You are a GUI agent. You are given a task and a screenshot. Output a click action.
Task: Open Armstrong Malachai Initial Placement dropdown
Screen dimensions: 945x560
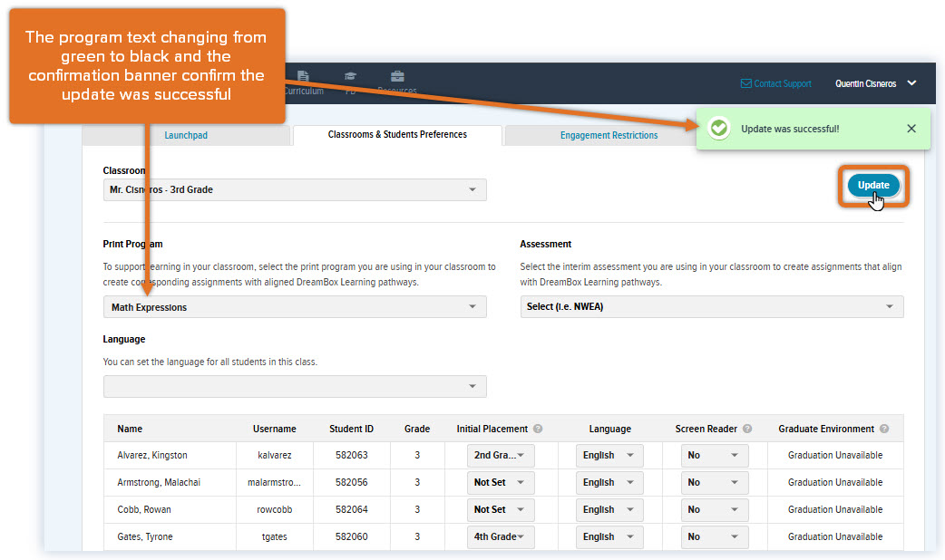pyautogui.click(x=501, y=482)
